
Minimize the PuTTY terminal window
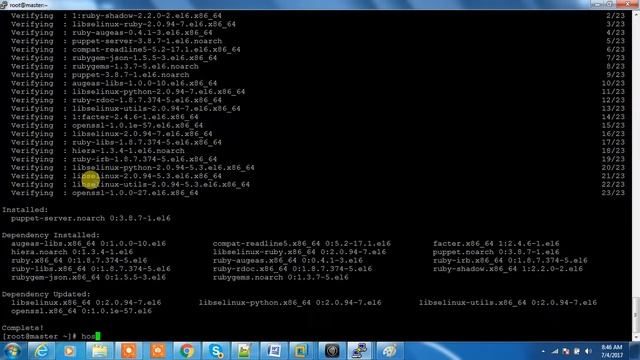597,4
